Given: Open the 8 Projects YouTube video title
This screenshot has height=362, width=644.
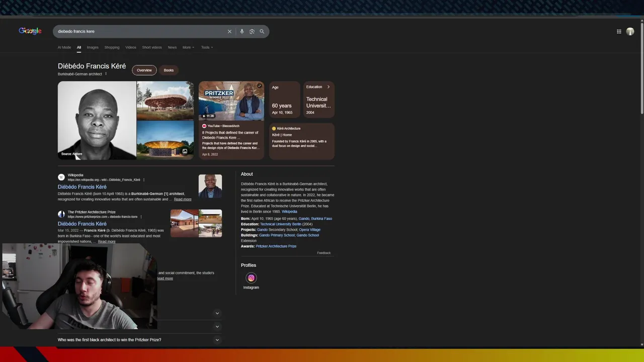Looking at the screenshot, I should [230, 135].
